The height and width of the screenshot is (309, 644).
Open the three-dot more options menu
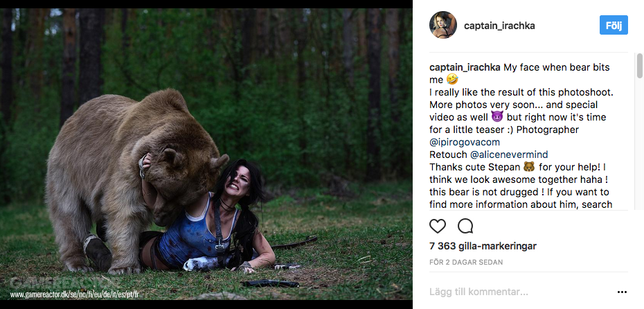click(622, 292)
